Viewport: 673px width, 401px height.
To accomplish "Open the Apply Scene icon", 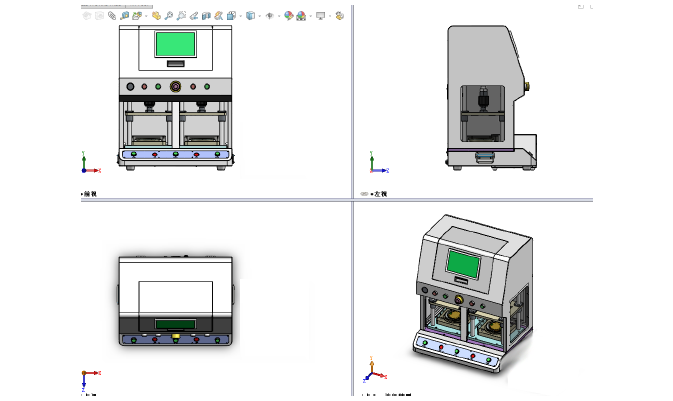I will [x=301, y=16].
